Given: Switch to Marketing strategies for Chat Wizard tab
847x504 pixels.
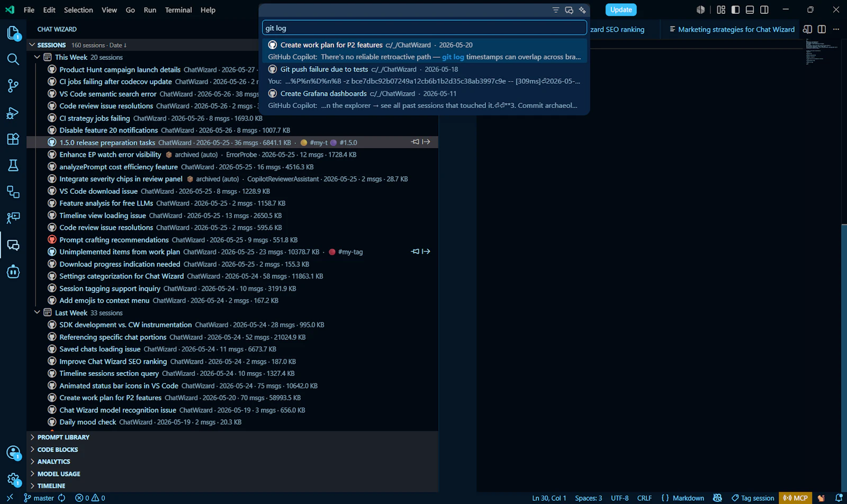Looking at the screenshot, I should tap(732, 29).
